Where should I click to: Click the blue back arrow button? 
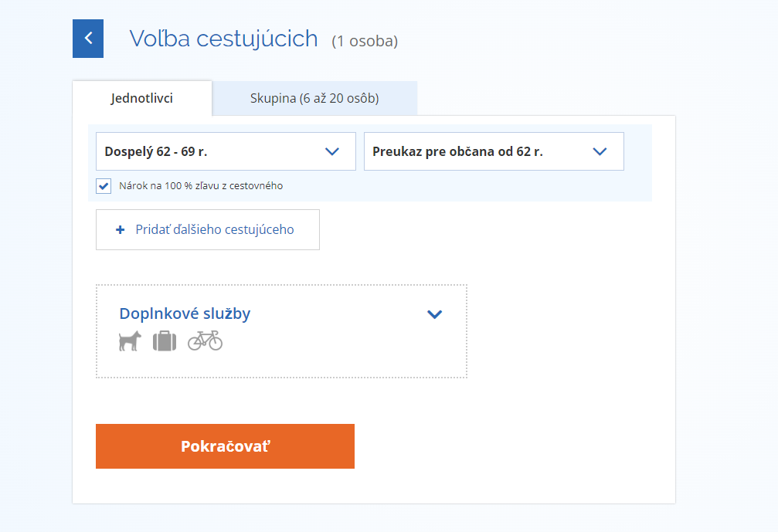88,39
